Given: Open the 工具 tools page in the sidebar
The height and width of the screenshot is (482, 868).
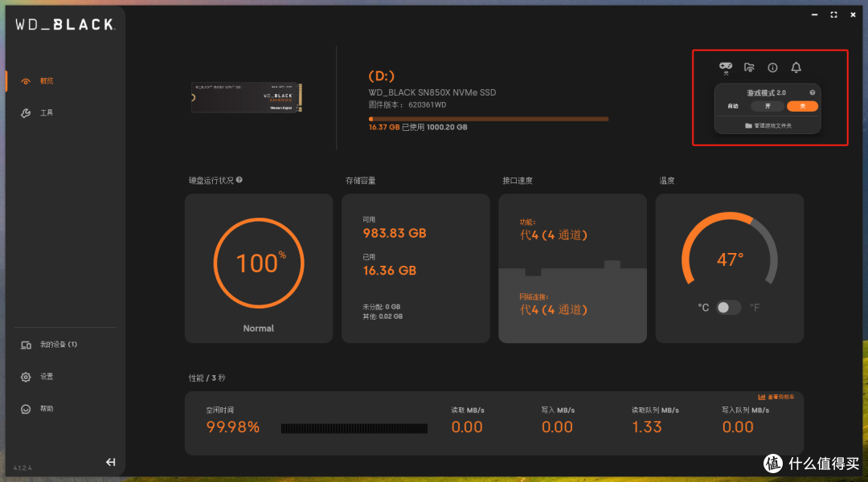Looking at the screenshot, I should click(x=47, y=113).
